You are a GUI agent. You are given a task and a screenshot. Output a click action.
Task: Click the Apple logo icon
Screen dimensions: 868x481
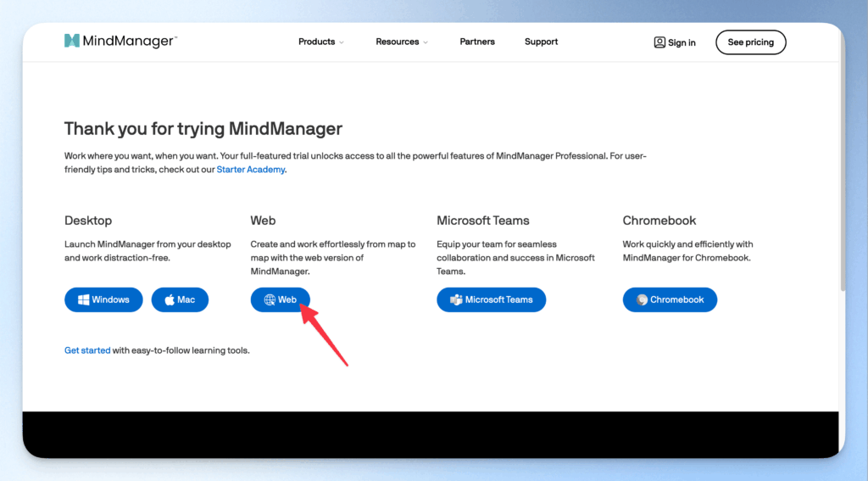[x=170, y=299]
